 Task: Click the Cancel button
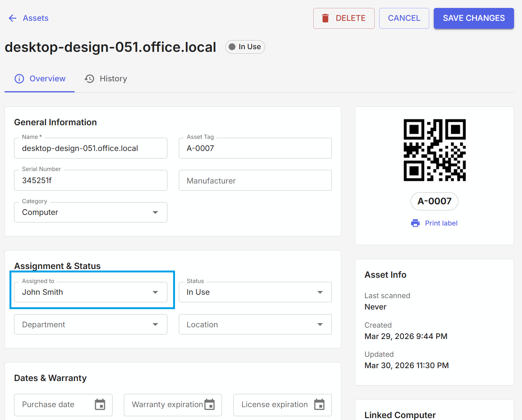coord(404,18)
